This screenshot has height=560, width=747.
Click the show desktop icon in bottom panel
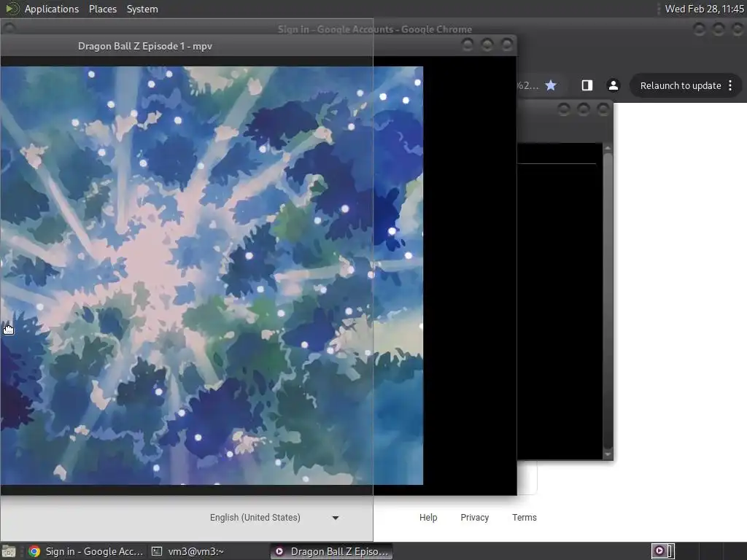pos(9,551)
